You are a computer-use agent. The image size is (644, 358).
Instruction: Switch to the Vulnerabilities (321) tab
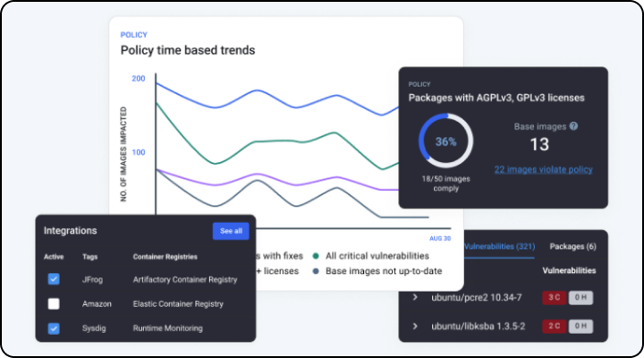tap(499, 247)
